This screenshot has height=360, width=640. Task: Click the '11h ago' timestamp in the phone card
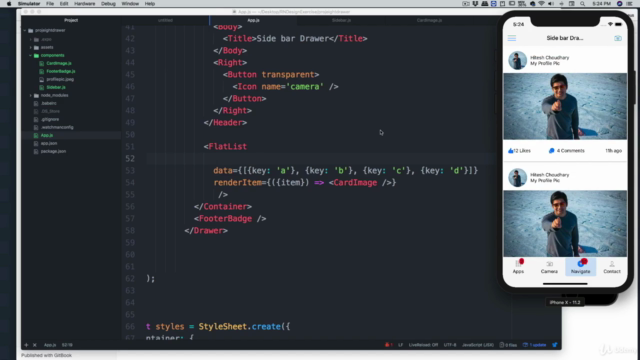click(613, 151)
